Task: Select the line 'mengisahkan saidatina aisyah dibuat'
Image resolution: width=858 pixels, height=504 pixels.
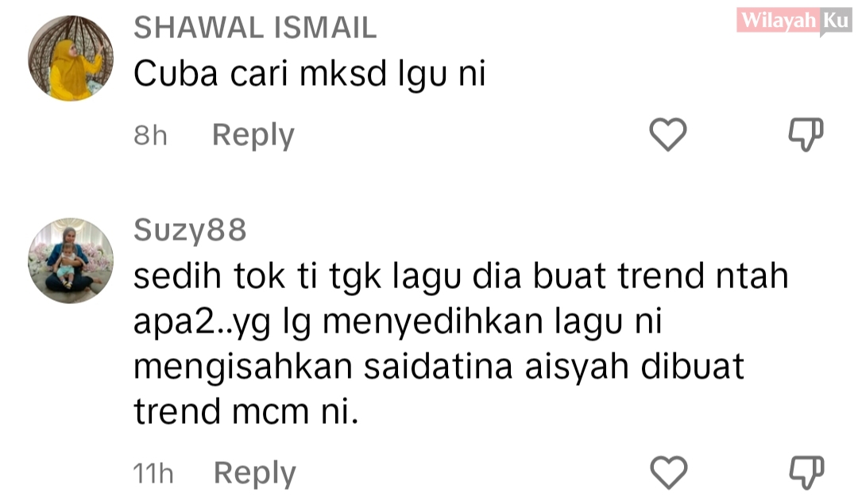Action: [439, 367]
